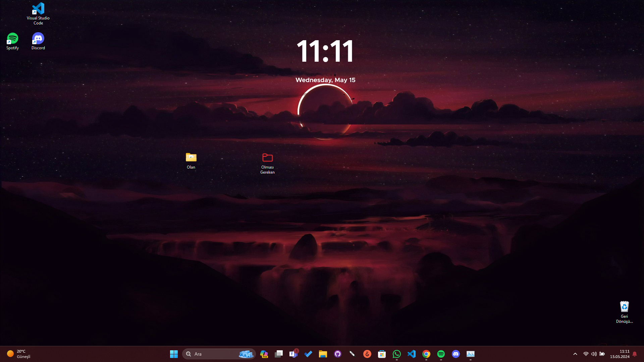
Task: Open WhatsApp from taskbar
Action: [x=397, y=354]
